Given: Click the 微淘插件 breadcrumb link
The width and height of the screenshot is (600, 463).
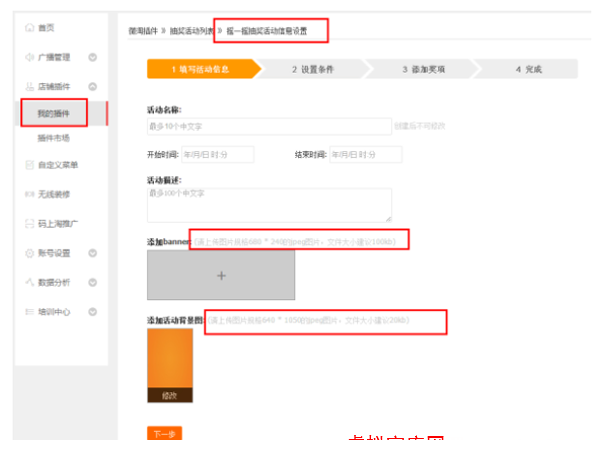Looking at the screenshot, I should pyautogui.click(x=143, y=31).
